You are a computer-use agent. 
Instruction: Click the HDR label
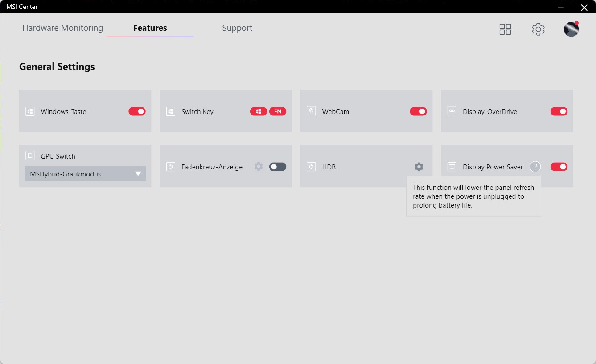[329, 167]
